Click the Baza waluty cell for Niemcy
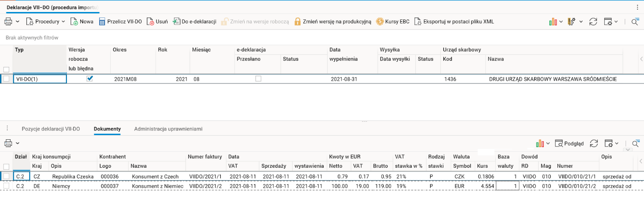644x202 pixels. coord(507,186)
